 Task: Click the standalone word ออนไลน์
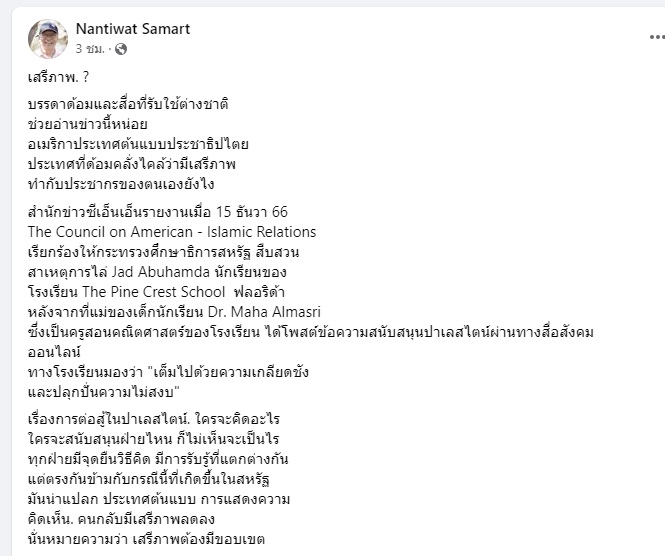pos(54,352)
